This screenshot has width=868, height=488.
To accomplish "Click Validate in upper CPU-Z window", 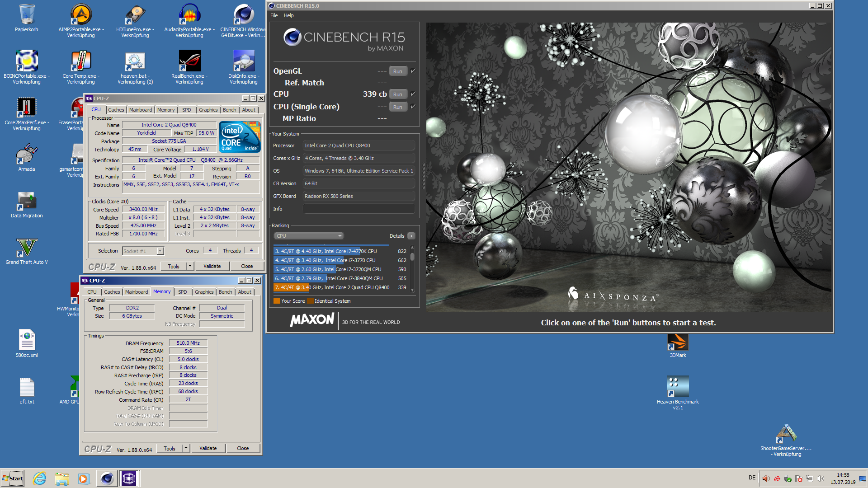I will click(x=212, y=266).
